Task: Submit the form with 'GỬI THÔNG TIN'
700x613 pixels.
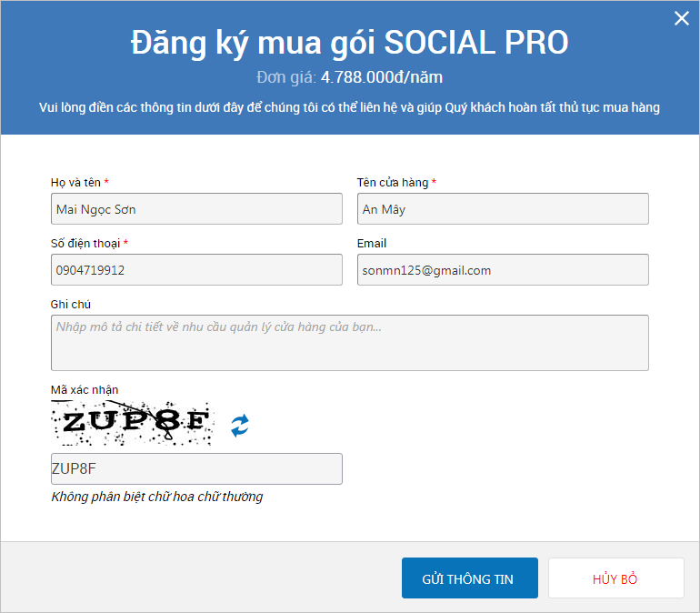Action: point(469,578)
